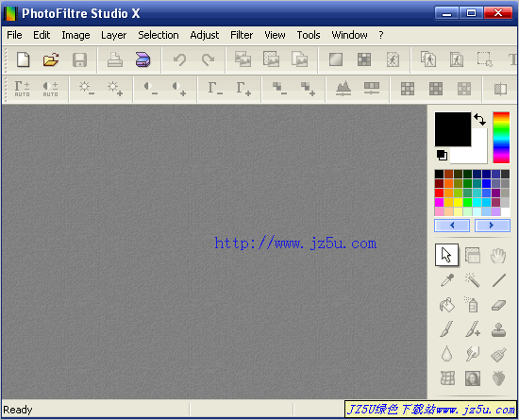This screenshot has height=420, width=519.
Task: Reset colors to default black and white
Action: coord(442,155)
